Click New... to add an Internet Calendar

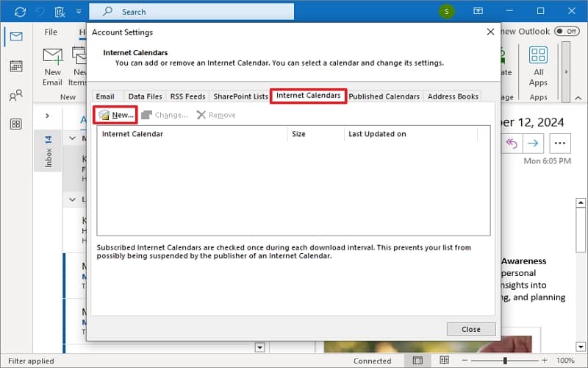point(115,115)
